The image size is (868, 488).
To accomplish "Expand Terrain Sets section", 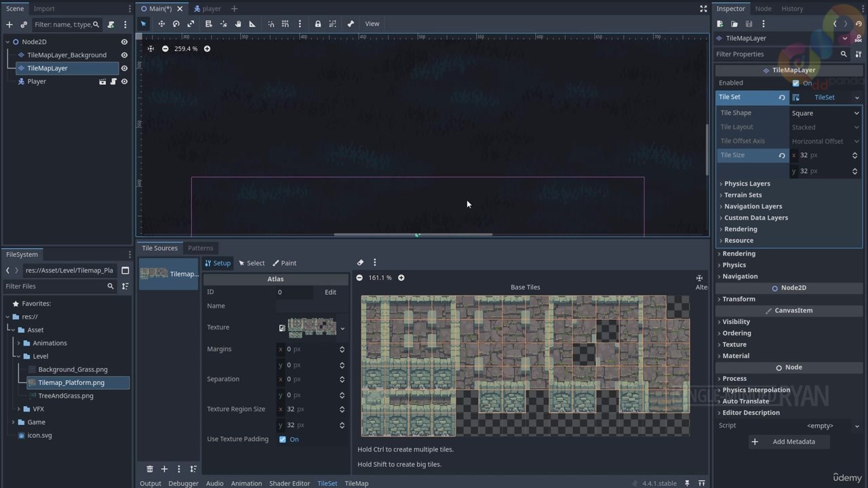I will pyautogui.click(x=743, y=195).
